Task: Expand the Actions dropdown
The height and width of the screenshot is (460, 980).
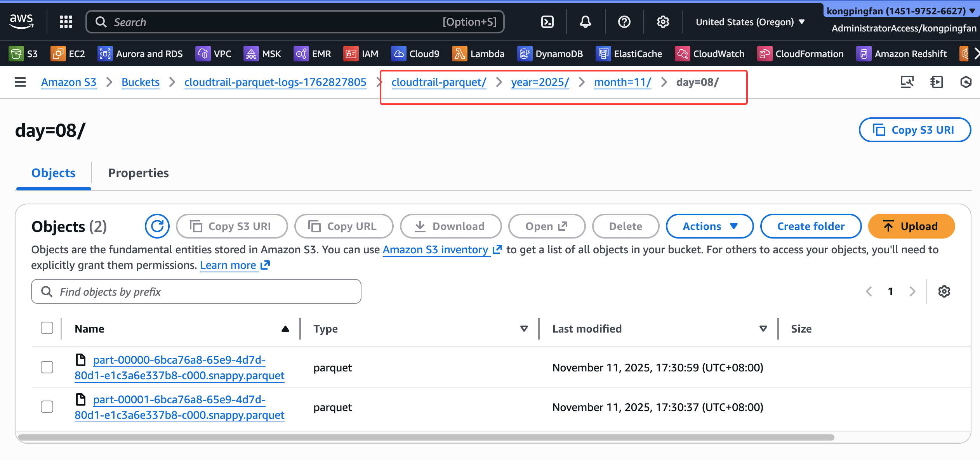Action: click(709, 226)
